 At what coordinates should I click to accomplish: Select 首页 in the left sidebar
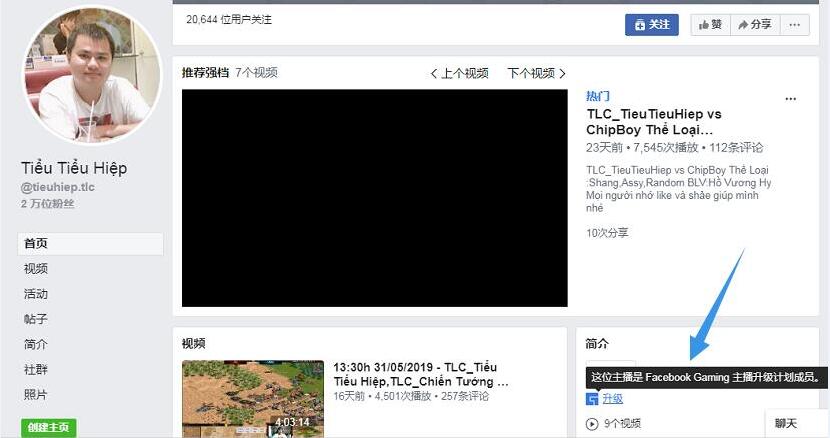click(36, 243)
